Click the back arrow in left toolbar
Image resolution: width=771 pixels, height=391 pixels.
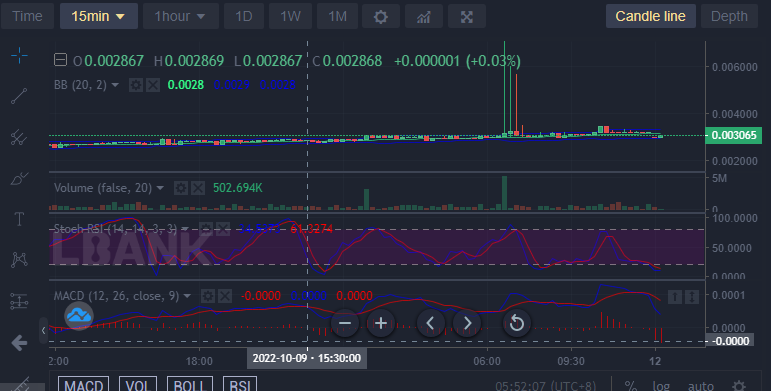pyautogui.click(x=19, y=343)
